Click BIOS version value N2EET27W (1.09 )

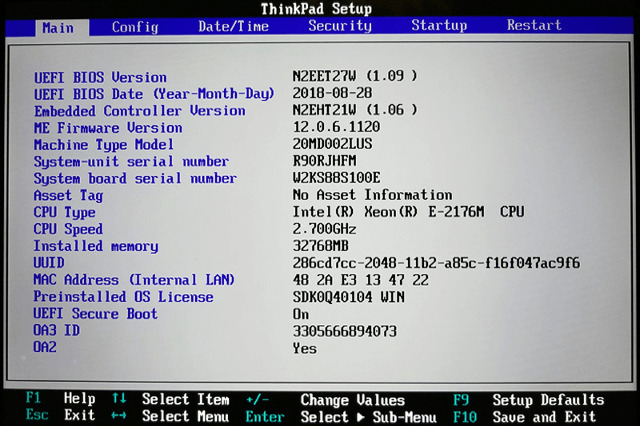(355, 75)
